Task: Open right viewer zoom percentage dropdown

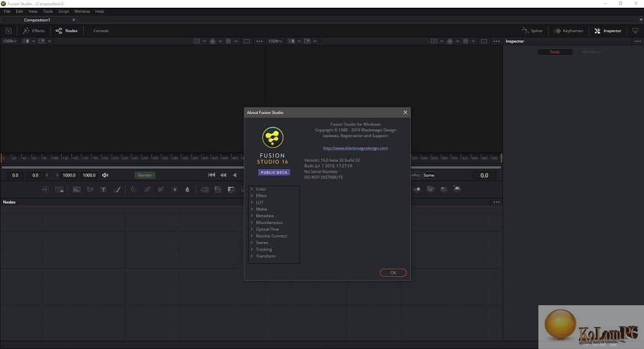Action: click(275, 41)
